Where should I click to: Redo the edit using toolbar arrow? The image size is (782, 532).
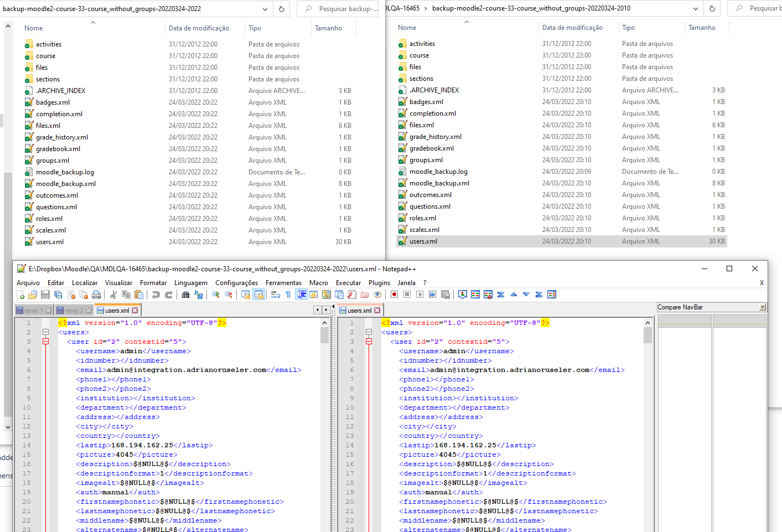click(x=169, y=295)
